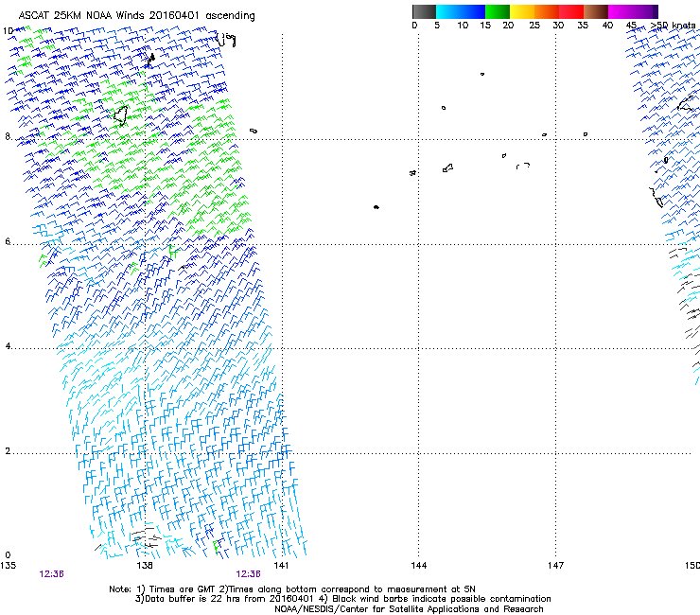Click the gray 0–5 knot color bar segment
Viewport: 700px width, 615px height.
point(424,11)
